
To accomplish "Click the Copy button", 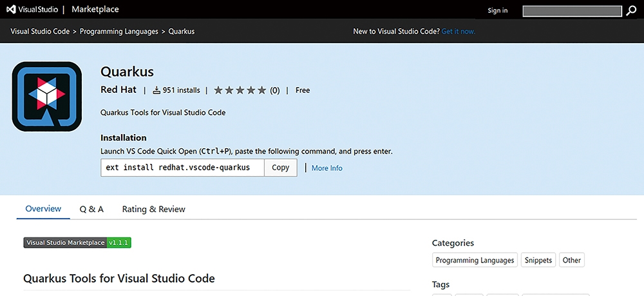I will (281, 168).
